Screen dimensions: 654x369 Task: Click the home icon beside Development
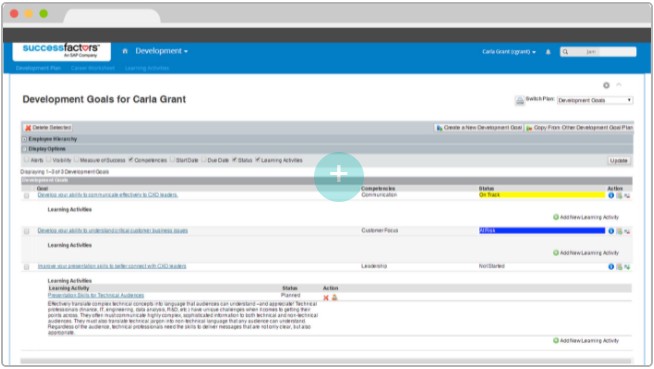pos(125,51)
